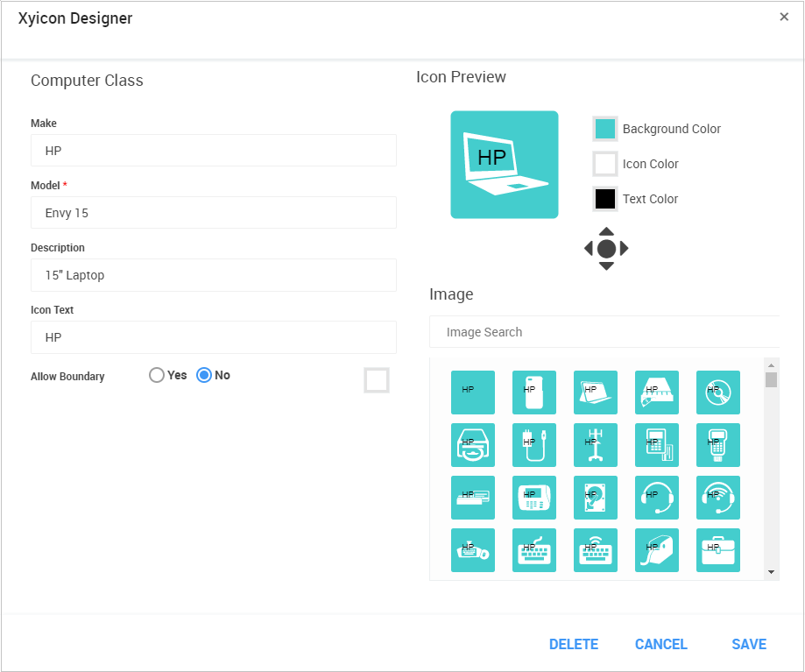805x672 pixels.
Task: Nudge icon text up with arrow
Action: click(x=606, y=231)
